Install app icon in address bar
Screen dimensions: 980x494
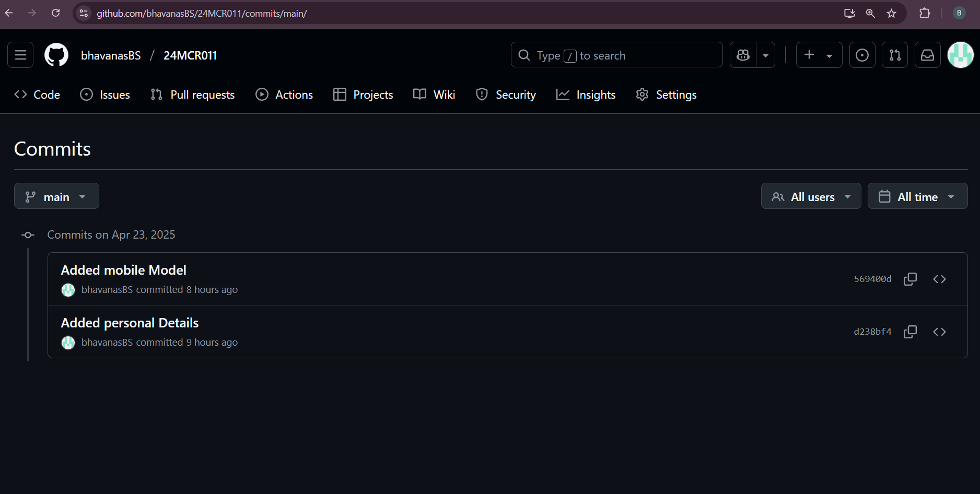point(849,13)
